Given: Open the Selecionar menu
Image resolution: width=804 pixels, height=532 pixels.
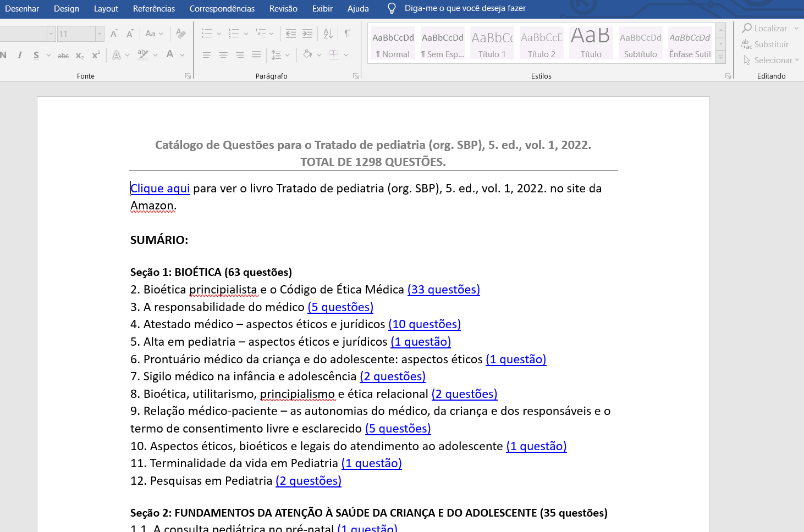Looking at the screenshot, I should coord(770,60).
